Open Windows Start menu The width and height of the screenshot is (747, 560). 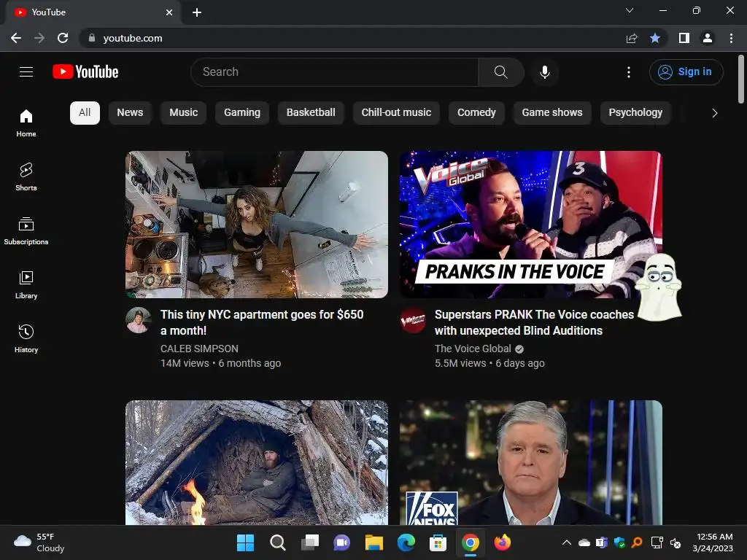(245, 542)
